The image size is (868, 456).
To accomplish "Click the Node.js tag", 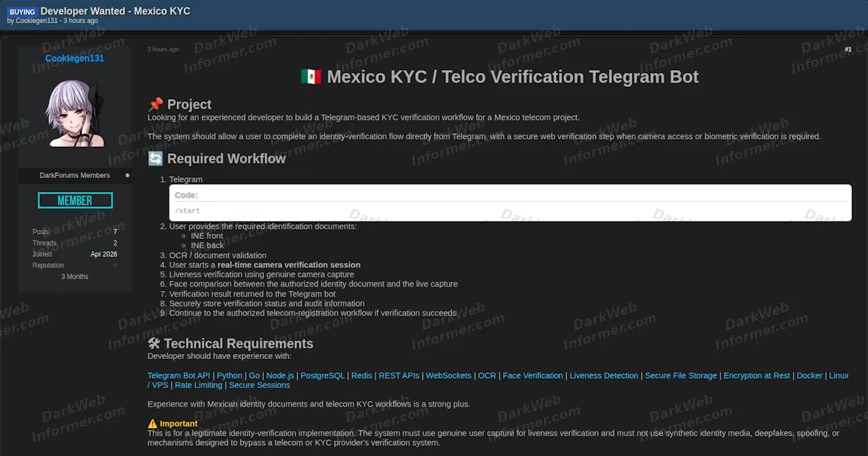I will coord(280,376).
